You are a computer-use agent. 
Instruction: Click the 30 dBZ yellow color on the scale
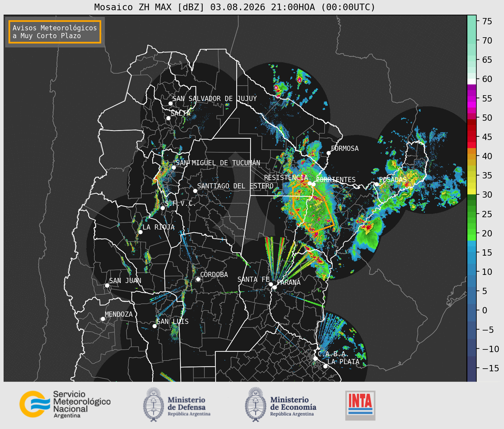click(x=472, y=192)
